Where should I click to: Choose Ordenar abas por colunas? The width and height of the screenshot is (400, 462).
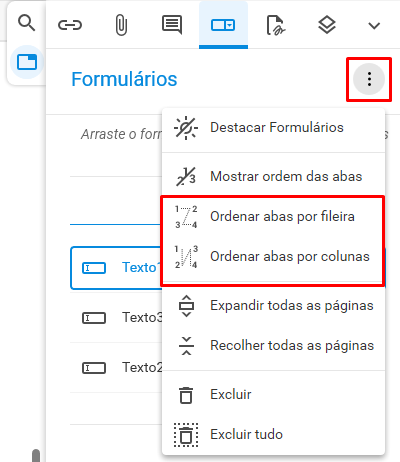[273, 257]
